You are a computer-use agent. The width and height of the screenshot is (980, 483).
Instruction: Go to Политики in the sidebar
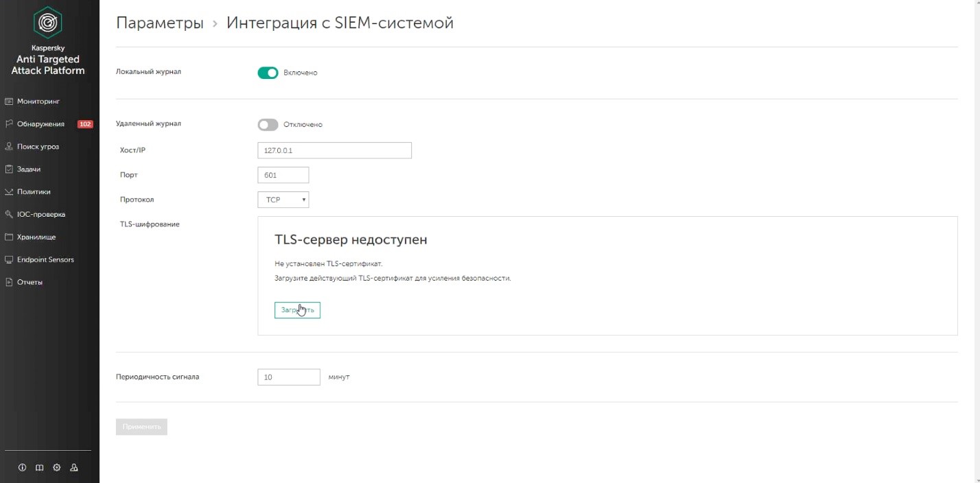(x=34, y=192)
